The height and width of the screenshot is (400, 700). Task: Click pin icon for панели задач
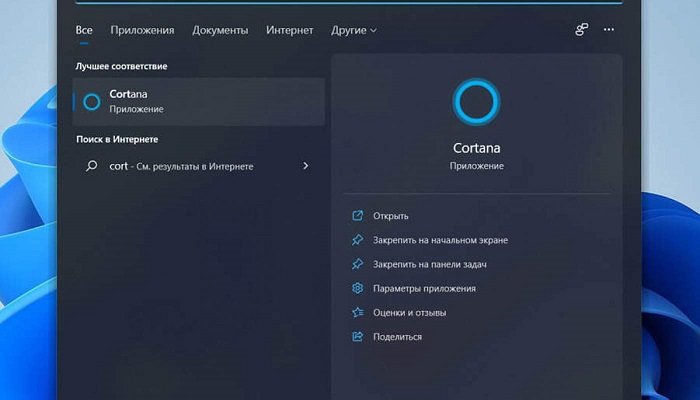tap(358, 264)
